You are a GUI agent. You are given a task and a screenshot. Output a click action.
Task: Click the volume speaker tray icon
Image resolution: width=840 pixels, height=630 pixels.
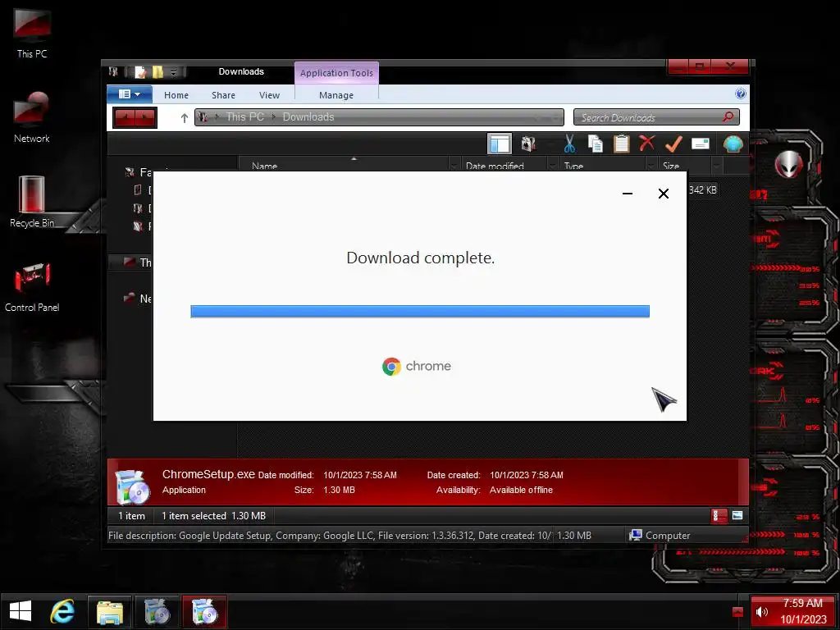coord(762,612)
